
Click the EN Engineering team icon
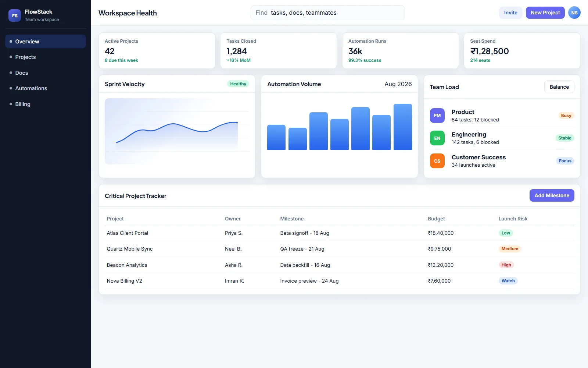point(437,138)
